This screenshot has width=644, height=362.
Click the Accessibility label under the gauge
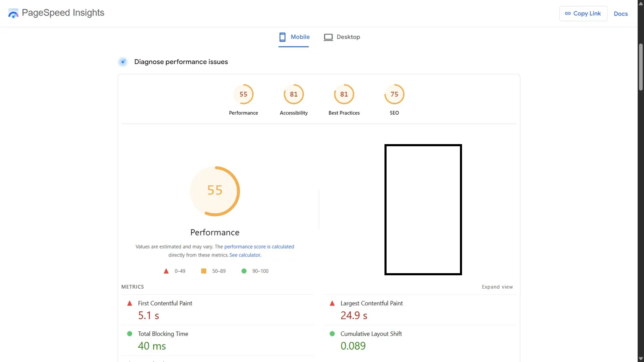(x=294, y=113)
